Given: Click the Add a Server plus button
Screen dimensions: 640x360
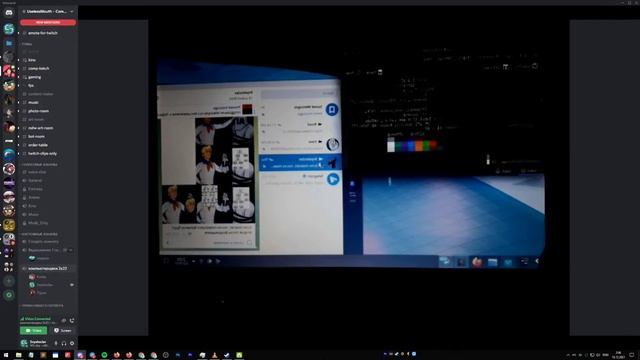Looking at the screenshot, I should pos(9,281).
